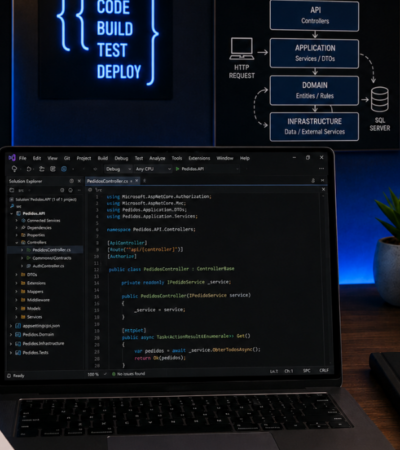Click the Solution 'Pedidos.API' root node
The image size is (400, 450).
(43, 199)
